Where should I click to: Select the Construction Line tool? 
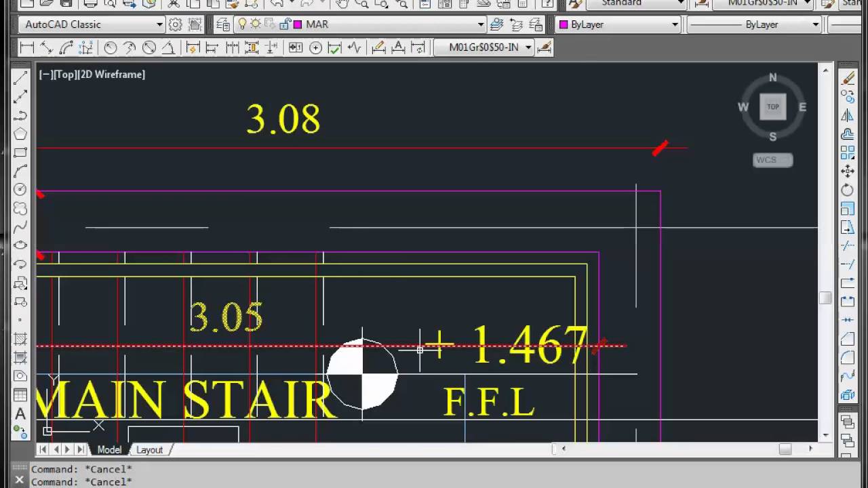(x=20, y=96)
